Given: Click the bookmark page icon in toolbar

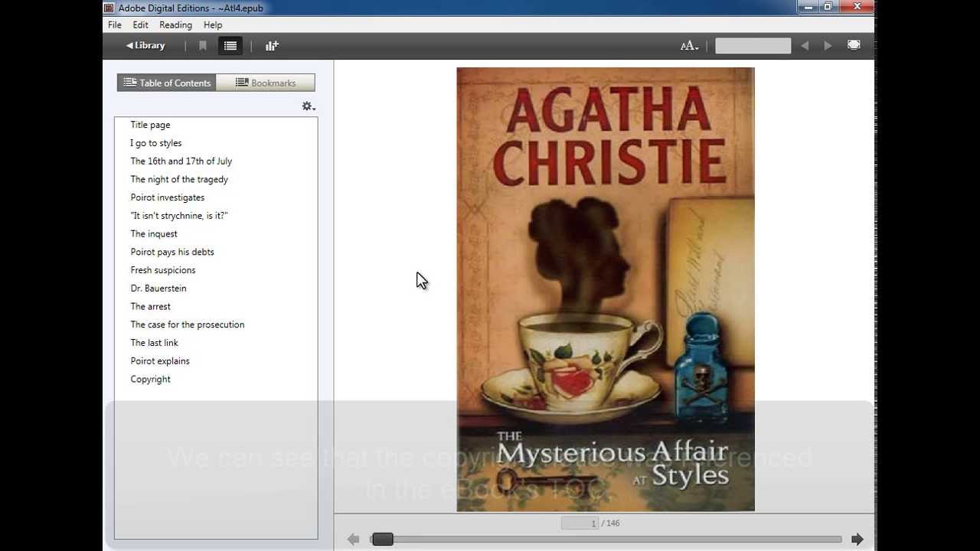Looking at the screenshot, I should click(203, 46).
